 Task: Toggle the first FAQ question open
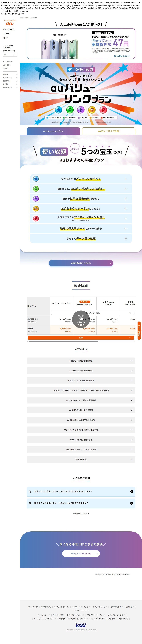pos(81,491)
